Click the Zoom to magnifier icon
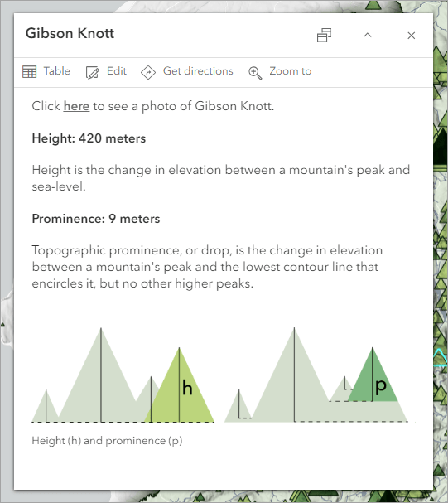This screenshot has height=503, width=448. click(255, 72)
